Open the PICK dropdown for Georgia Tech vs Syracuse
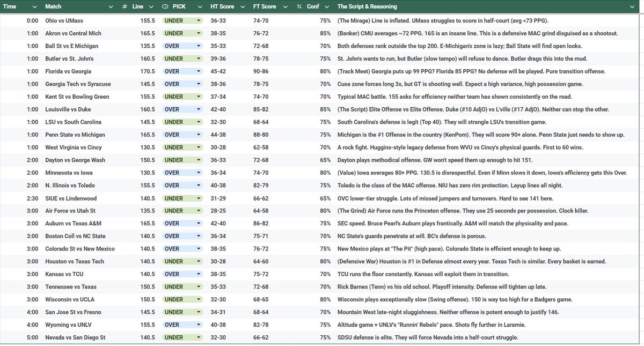Image resolution: width=644 pixels, height=346 pixels. coord(199,84)
